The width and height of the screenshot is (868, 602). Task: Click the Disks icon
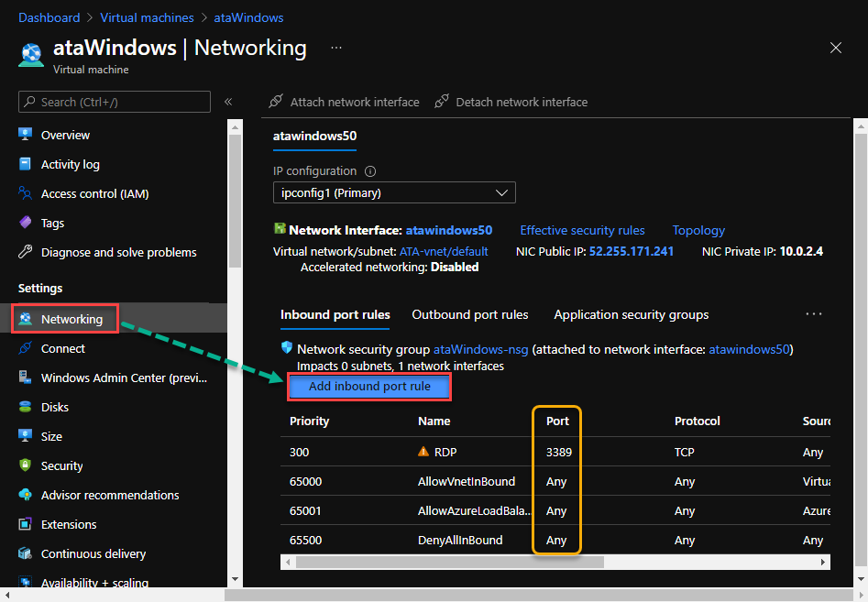[25, 407]
